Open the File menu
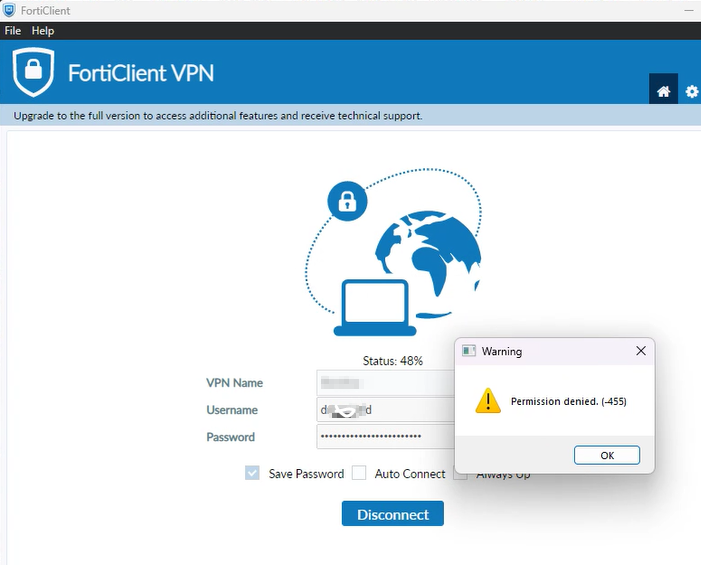 13,31
